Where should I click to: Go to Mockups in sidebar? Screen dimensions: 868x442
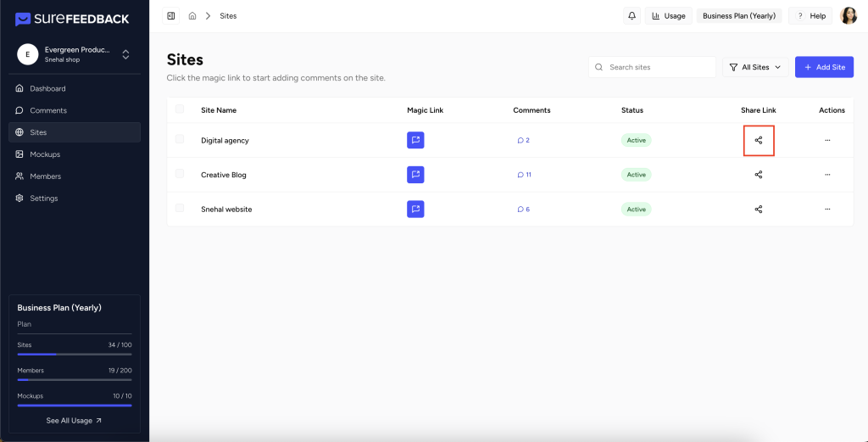pos(45,154)
